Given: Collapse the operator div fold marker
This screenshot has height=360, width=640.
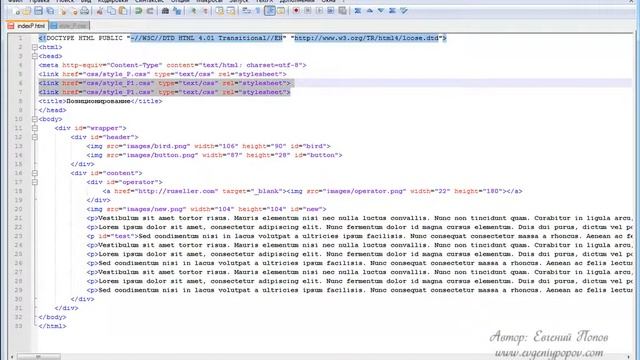Looking at the screenshot, I should [x=35, y=182].
